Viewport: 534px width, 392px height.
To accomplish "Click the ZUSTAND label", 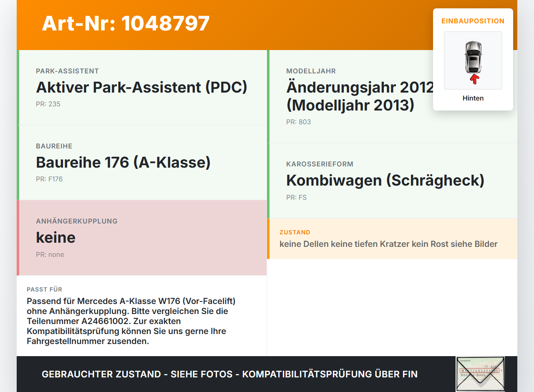I will click(295, 232).
